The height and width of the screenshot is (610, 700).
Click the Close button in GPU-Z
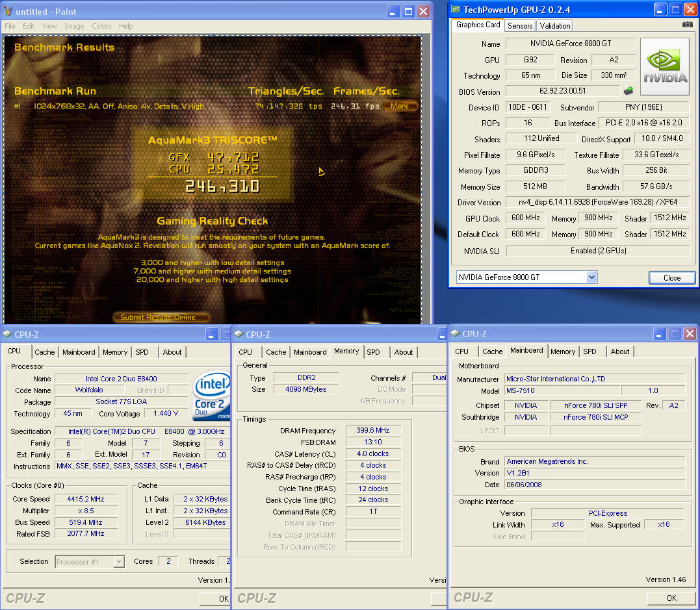coord(672,277)
